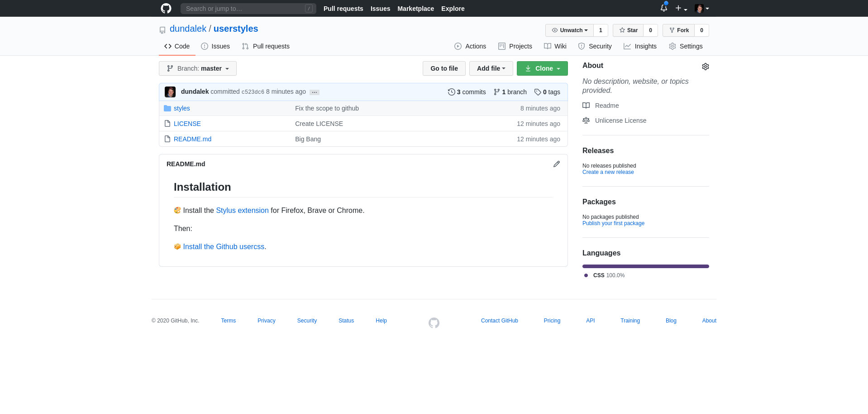Image resolution: width=868 pixels, height=414 pixels.
Task: Open 'Create LICENSE' commit message
Action: [319, 124]
